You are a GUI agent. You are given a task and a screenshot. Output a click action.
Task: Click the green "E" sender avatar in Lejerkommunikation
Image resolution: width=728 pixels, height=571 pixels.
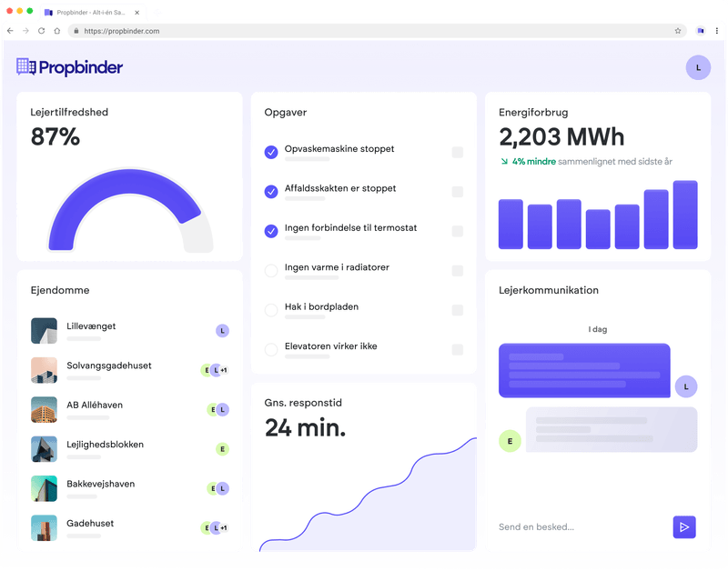tap(511, 442)
